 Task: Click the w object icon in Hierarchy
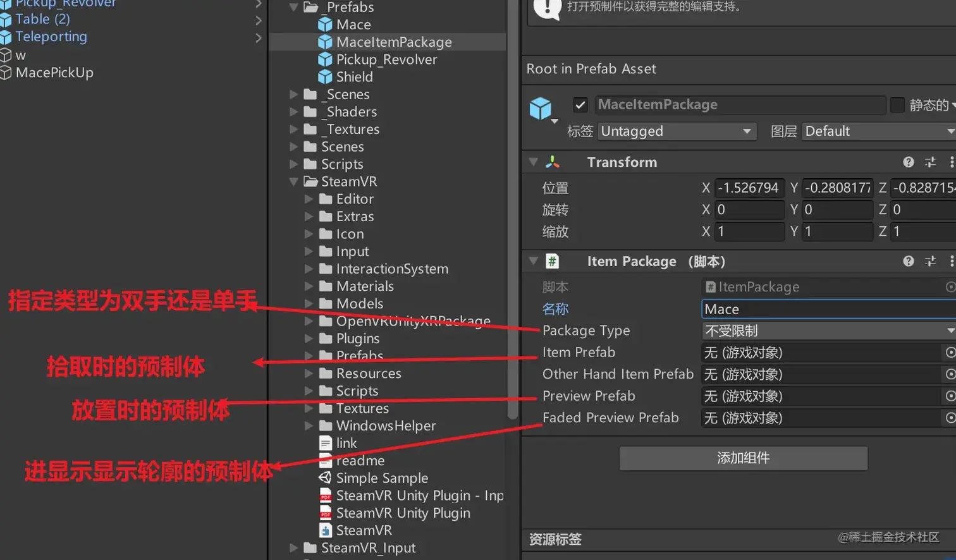[x=6, y=55]
